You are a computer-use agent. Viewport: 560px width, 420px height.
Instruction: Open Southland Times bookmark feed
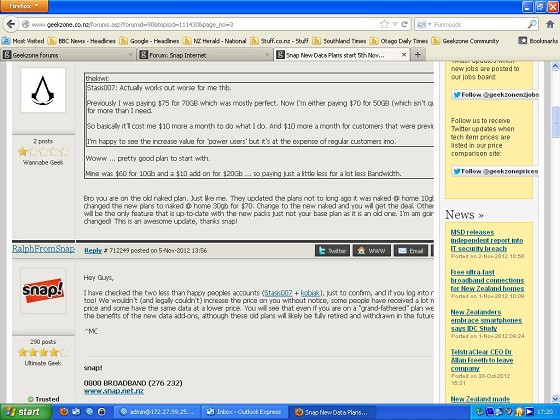click(340, 41)
